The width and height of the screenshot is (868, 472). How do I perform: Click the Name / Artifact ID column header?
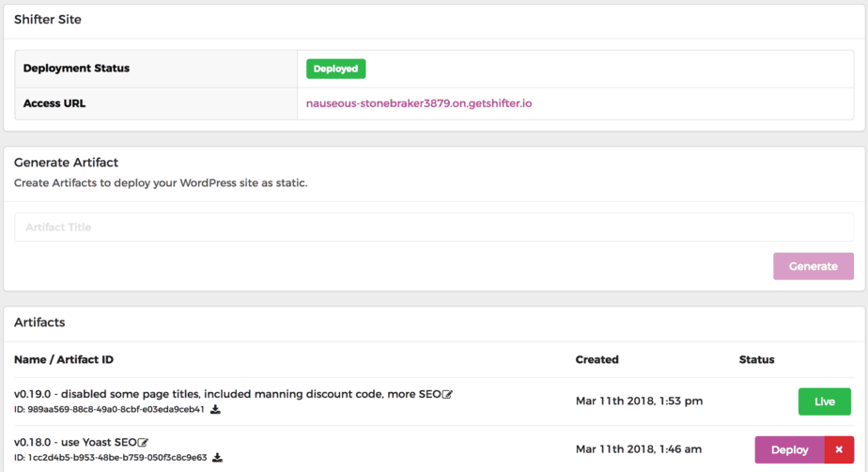tap(64, 359)
